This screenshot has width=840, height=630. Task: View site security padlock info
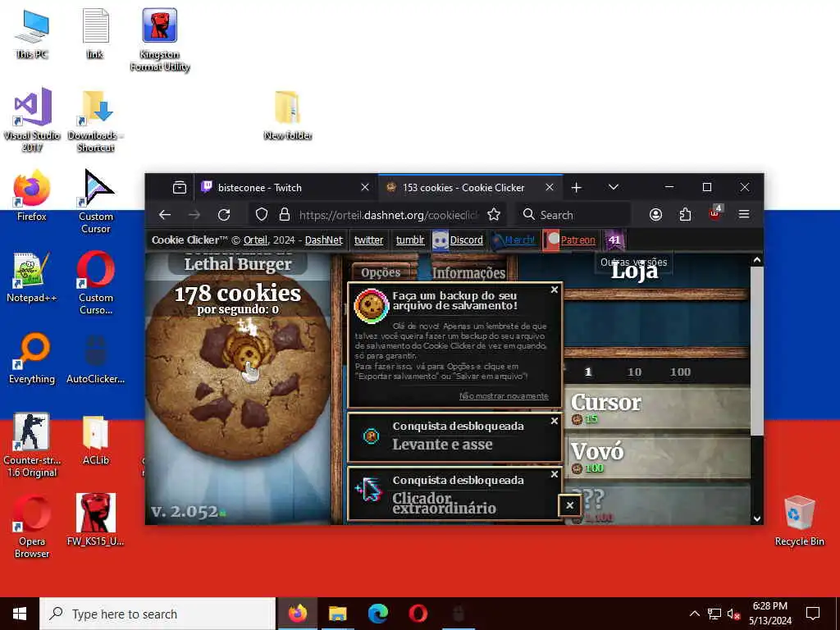[x=285, y=215]
